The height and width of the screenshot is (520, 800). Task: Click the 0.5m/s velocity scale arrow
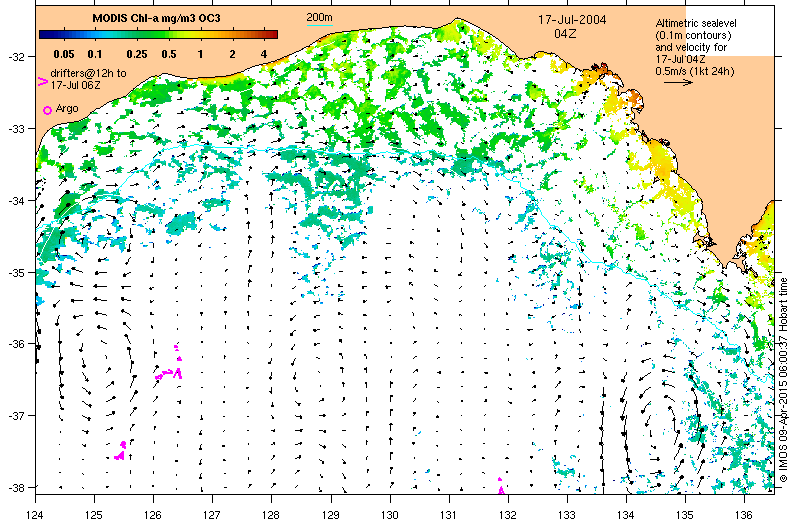pyautogui.click(x=678, y=82)
